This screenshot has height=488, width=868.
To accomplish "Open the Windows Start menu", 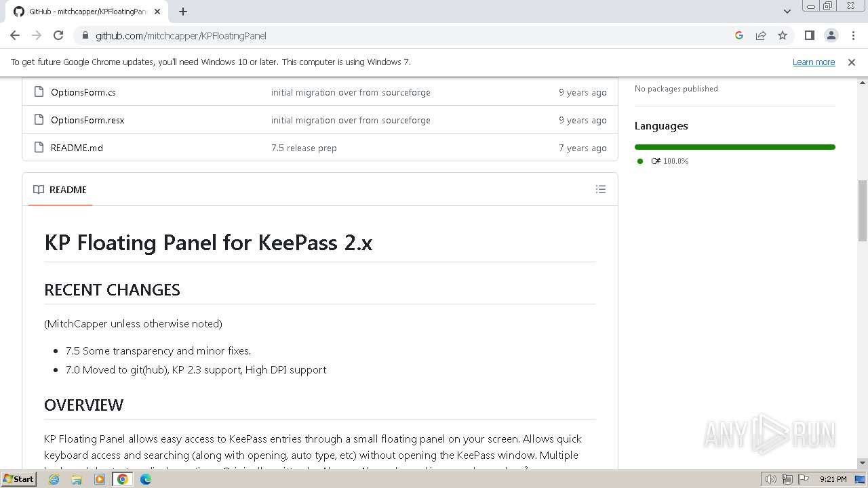I will point(18,479).
